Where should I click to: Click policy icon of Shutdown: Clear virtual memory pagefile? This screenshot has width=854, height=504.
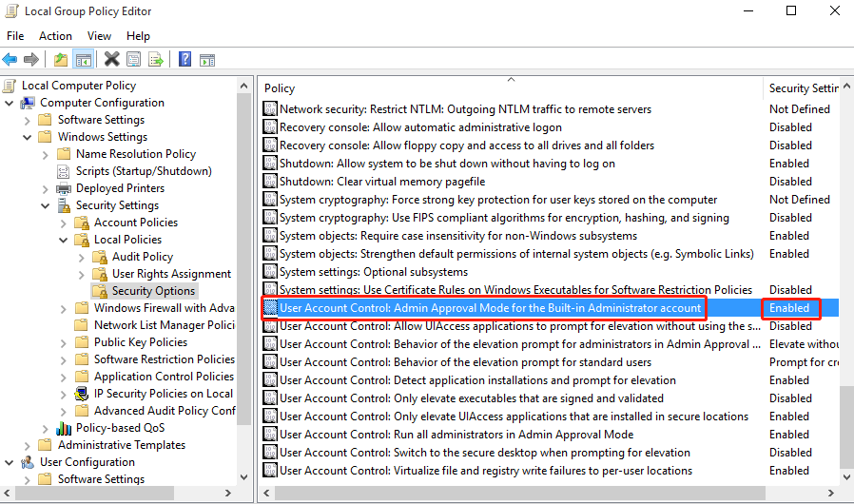[x=269, y=181]
